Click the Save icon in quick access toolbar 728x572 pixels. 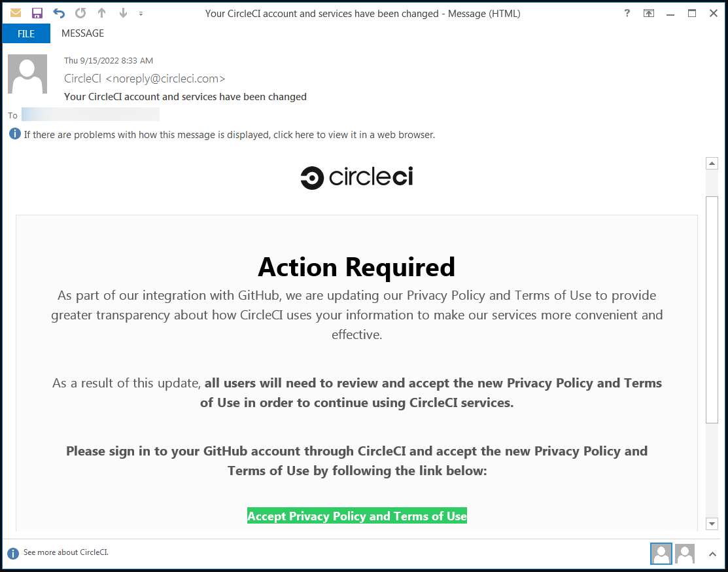[x=37, y=13]
